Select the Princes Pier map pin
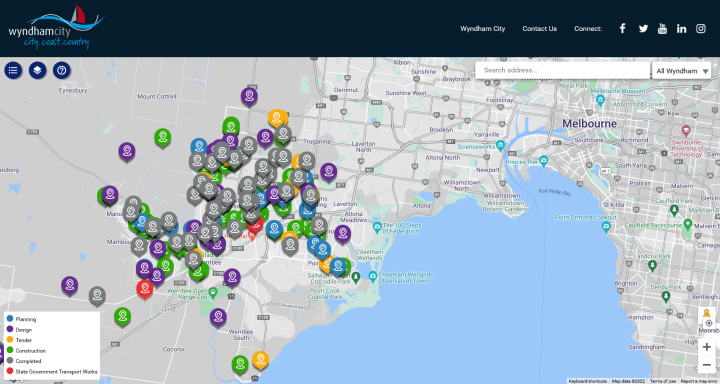Screen dimensions: 720x384 (x=544, y=161)
